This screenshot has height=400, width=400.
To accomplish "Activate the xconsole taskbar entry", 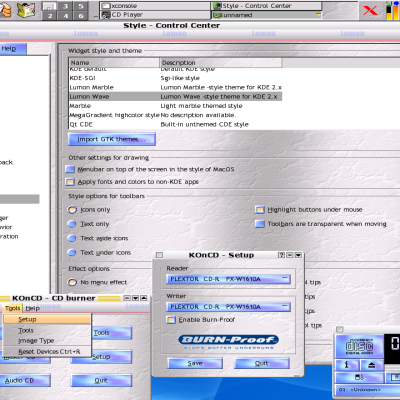I will (155, 6).
